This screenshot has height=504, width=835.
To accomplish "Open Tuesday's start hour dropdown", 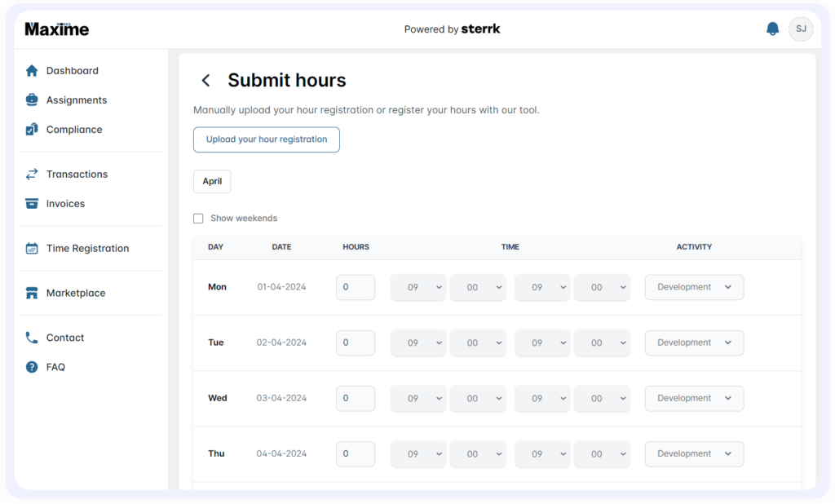I will point(418,343).
